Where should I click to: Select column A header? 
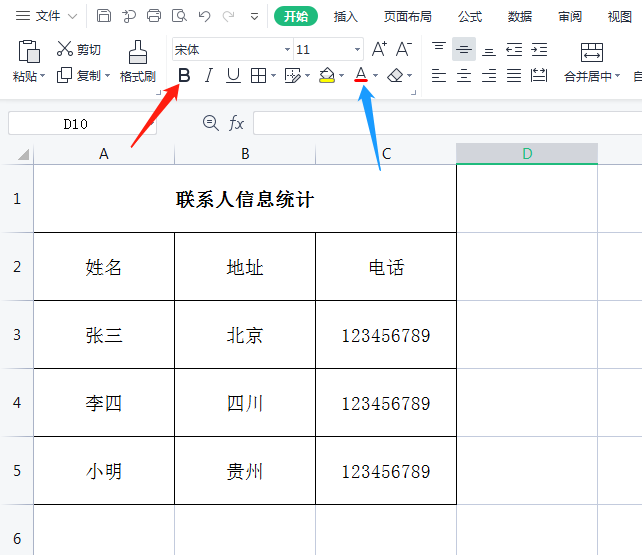click(x=104, y=154)
